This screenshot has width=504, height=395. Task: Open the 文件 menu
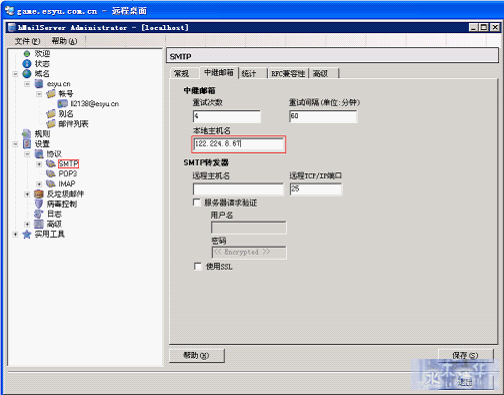pos(27,41)
